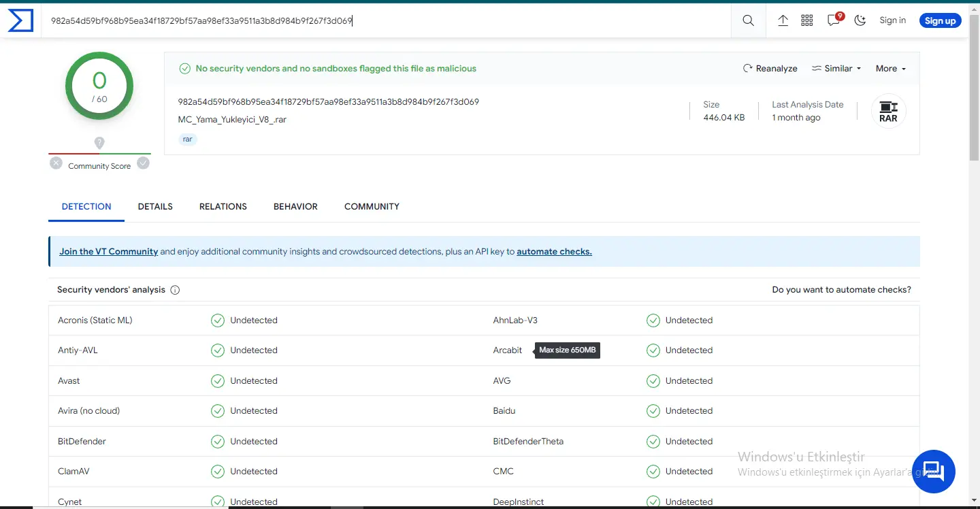Click the community score X vote icon
The height and width of the screenshot is (509, 980).
click(56, 163)
